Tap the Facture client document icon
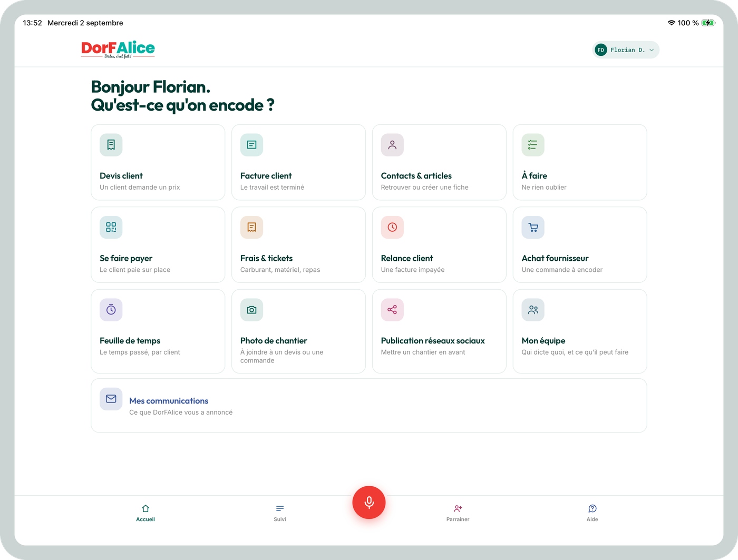 coord(251,145)
